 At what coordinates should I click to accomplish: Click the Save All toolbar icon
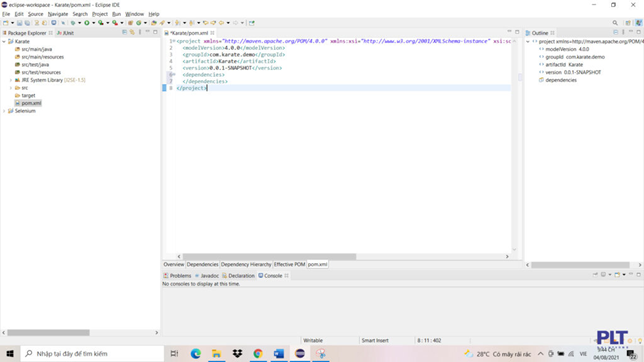point(27,23)
